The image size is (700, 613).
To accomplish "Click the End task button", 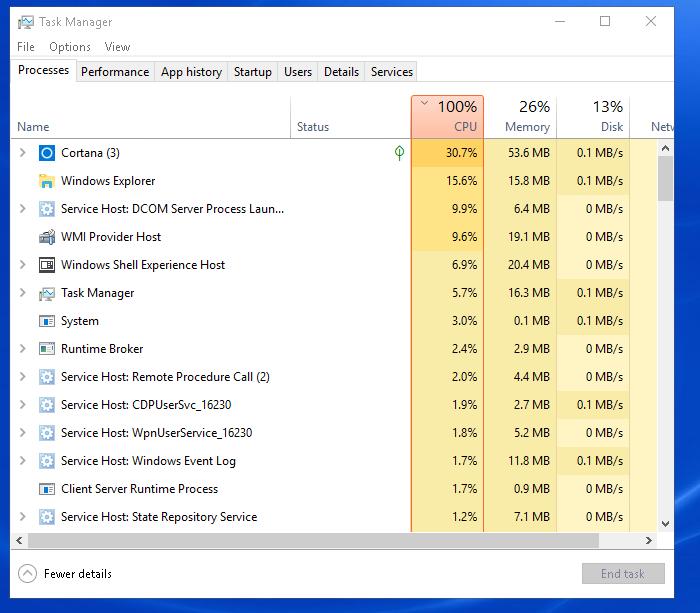I will coord(623,574).
